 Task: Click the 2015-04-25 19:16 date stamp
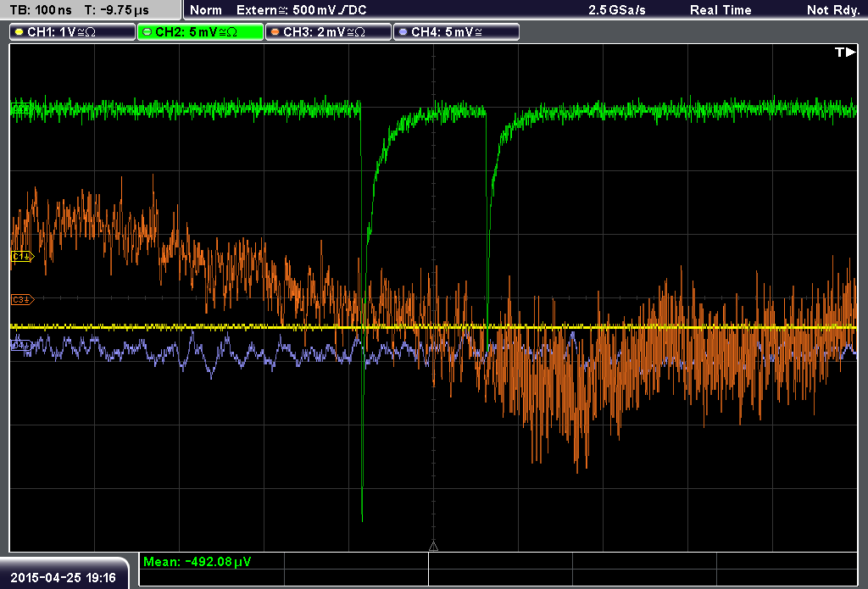click(x=63, y=577)
